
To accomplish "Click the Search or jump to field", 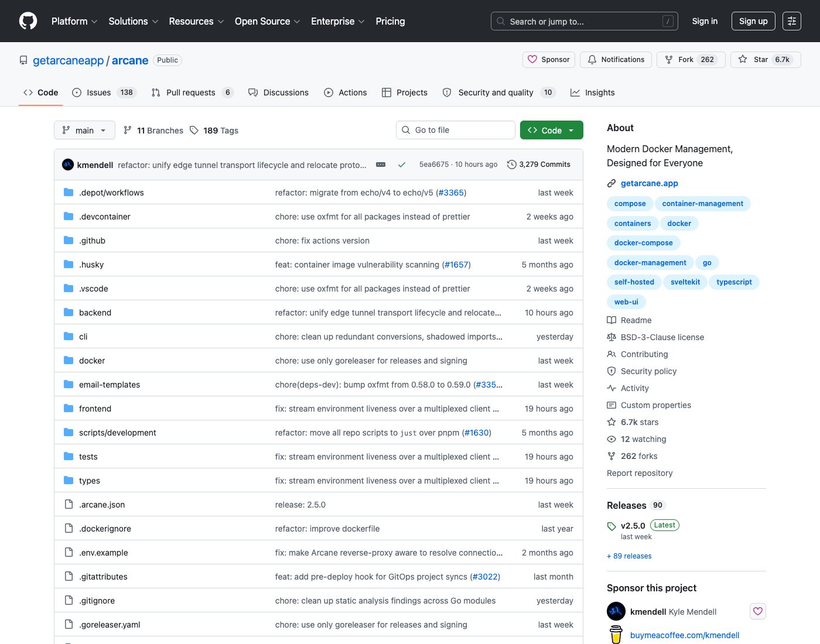I will [x=584, y=21].
